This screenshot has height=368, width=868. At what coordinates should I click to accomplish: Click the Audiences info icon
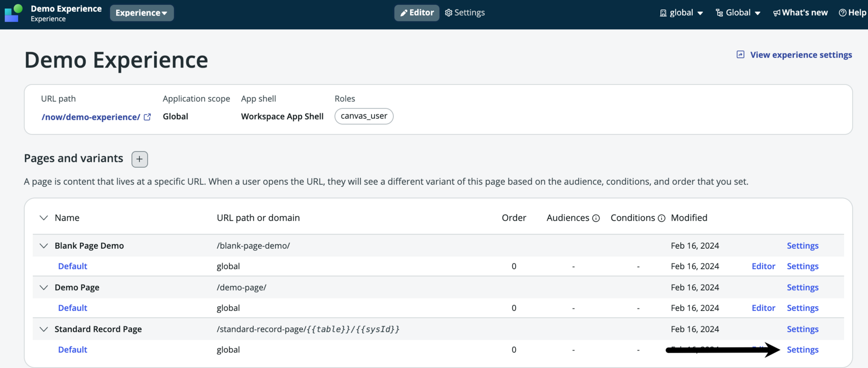coord(596,218)
